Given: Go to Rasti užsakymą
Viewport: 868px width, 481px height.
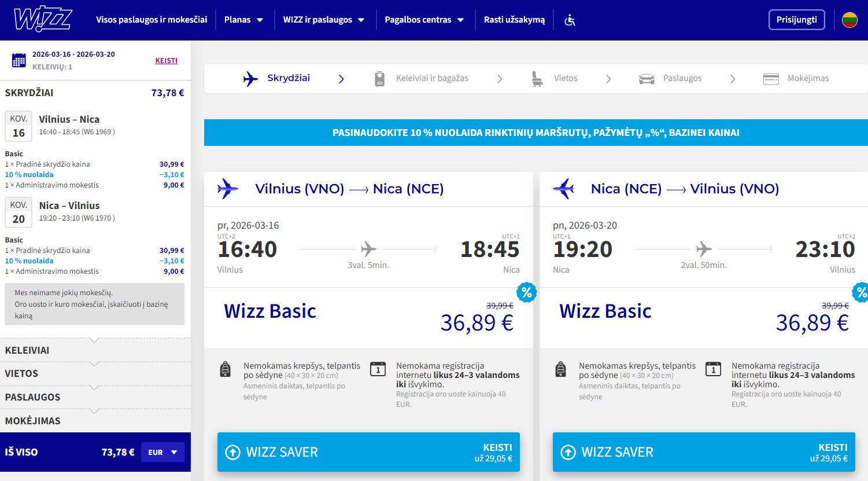Looking at the screenshot, I should click(514, 20).
